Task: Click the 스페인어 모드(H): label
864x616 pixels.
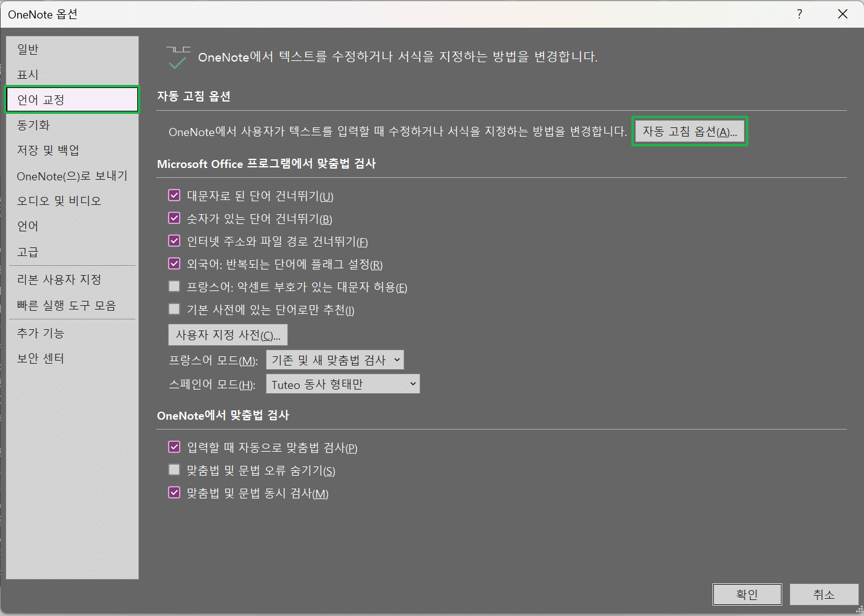Action: tap(212, 385)
